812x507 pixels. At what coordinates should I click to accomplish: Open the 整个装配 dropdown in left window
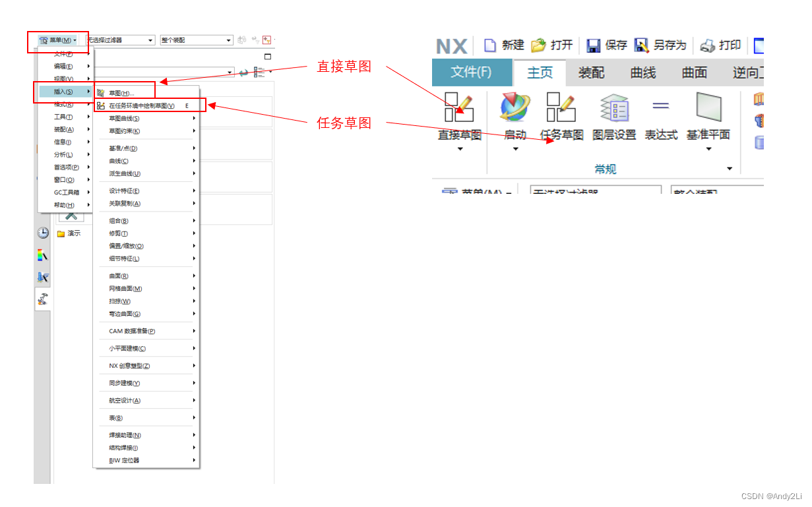tap(197, 40)
